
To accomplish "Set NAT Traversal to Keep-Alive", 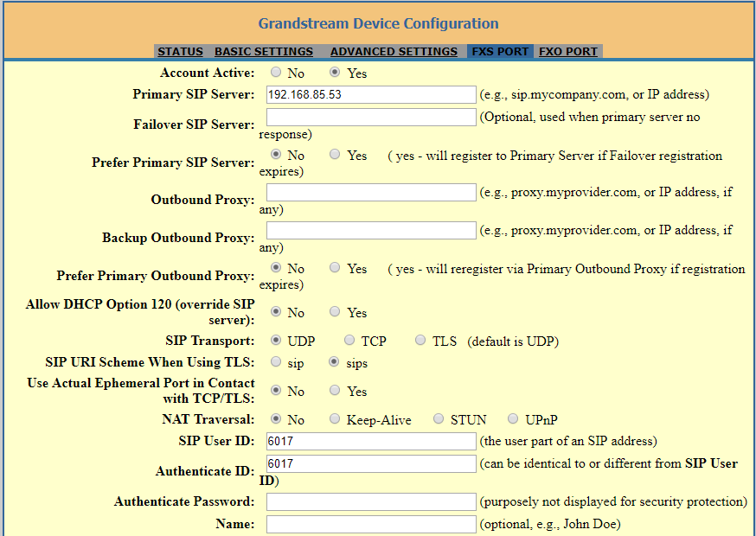I will click(x=335, y=418).
